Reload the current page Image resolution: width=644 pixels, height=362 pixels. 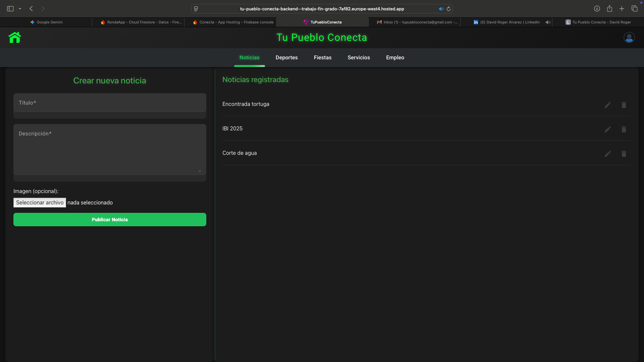(449, 9)
